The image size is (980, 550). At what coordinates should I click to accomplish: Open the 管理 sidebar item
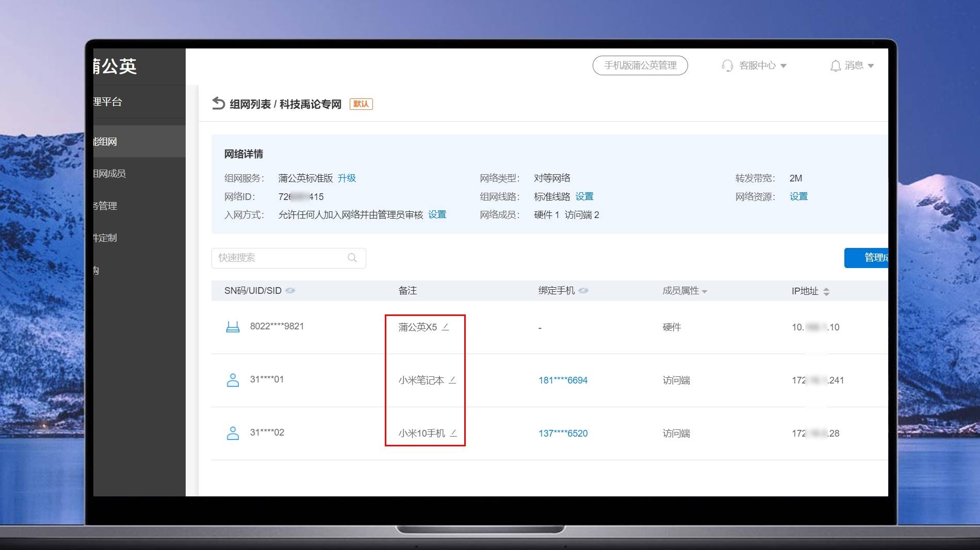(105, 206)
